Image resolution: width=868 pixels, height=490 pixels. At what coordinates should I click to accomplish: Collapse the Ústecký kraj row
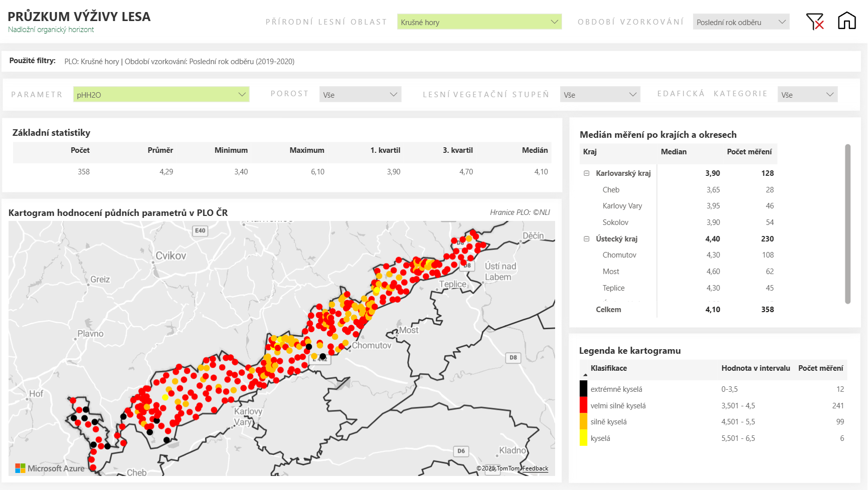click(x=586, y=239)
